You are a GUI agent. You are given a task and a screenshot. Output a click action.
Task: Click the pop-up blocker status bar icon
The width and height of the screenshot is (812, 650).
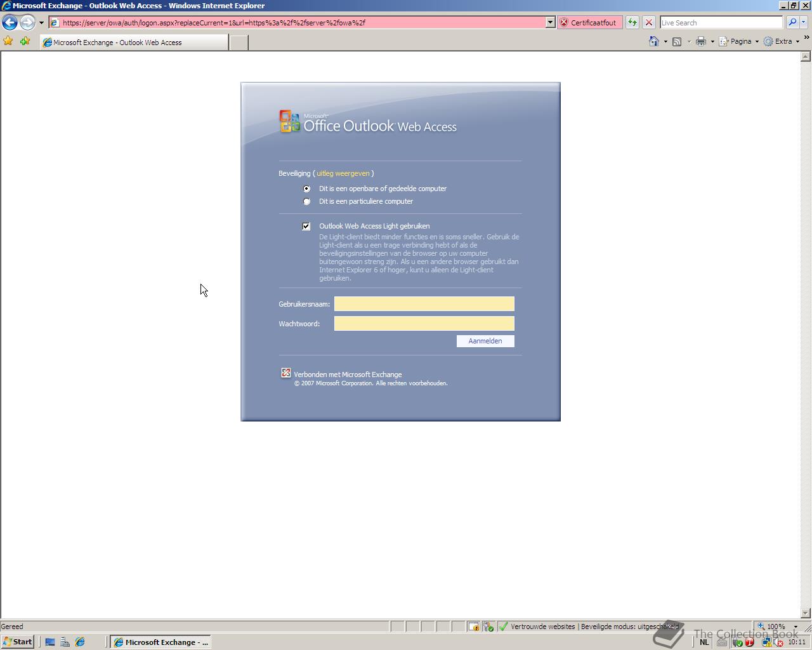[x=474, y=627]
